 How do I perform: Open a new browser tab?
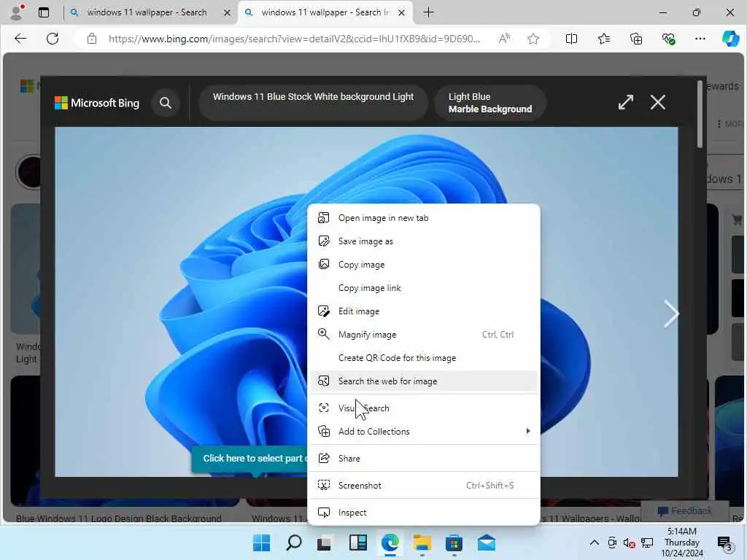pyautogui.click(x=428, y=12)
